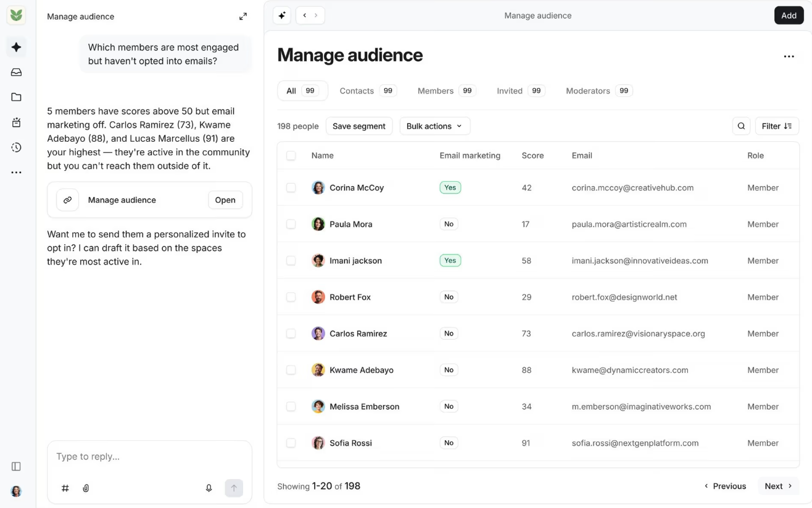The width and height of the screenshot is (812, 508).
Task: Open the history clock icon in sidebar
Action: click(17, 147)
